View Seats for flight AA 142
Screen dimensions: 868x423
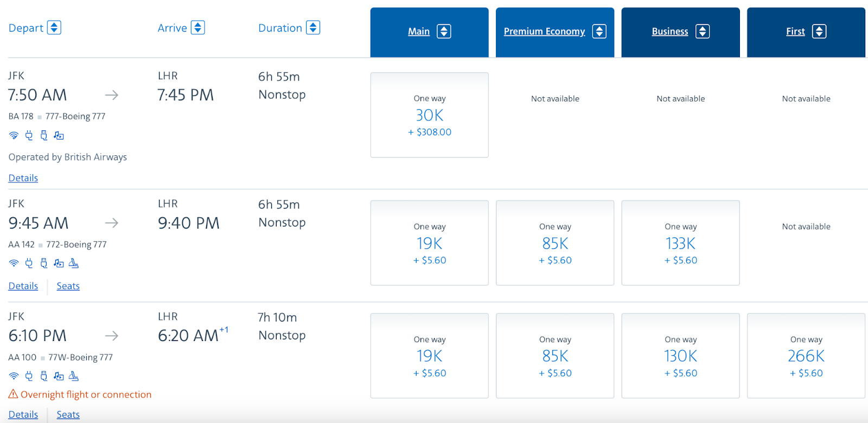(68, 286)
